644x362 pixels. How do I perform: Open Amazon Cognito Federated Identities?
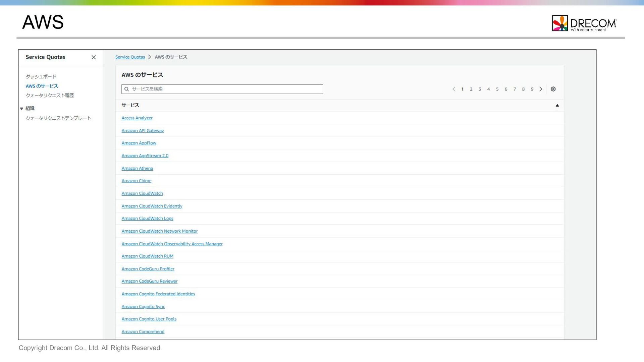click(158, 294)
